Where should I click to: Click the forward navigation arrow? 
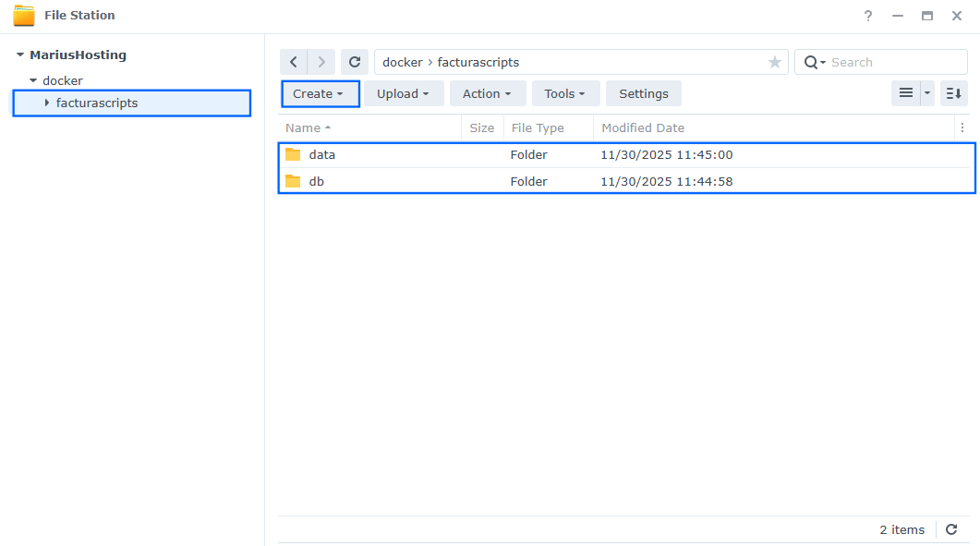click(x=321, y=62)
